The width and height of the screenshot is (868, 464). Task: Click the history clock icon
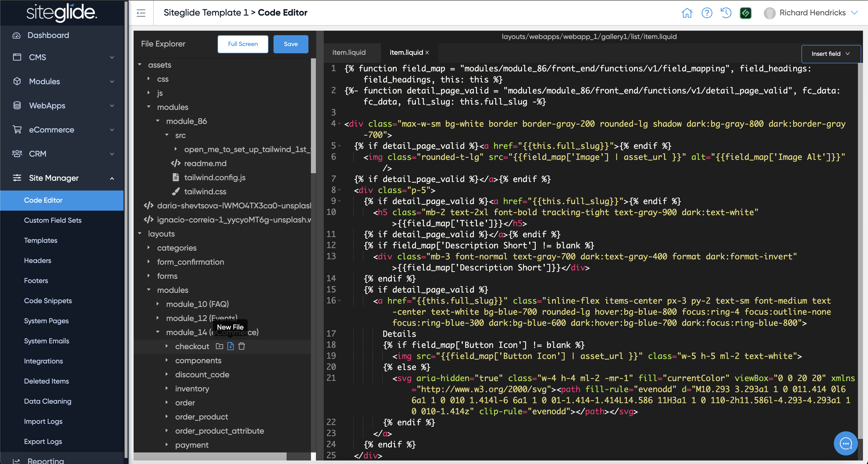pos(726,13)
